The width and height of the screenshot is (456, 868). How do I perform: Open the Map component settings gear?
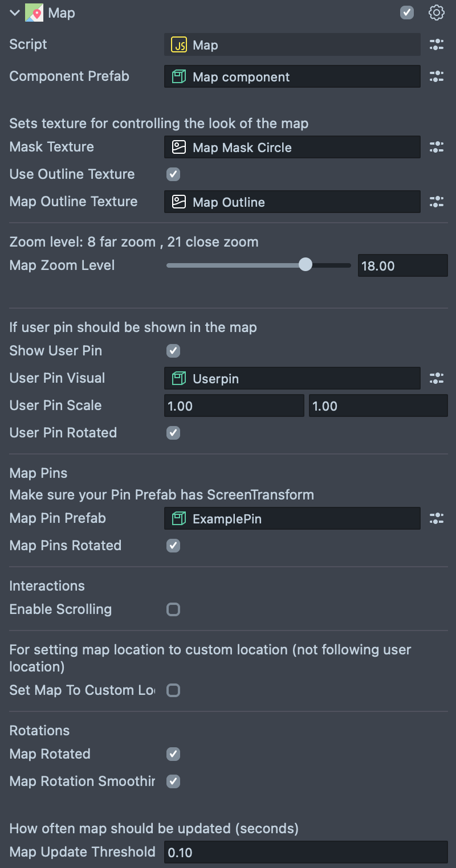click(x=436, y=13)
